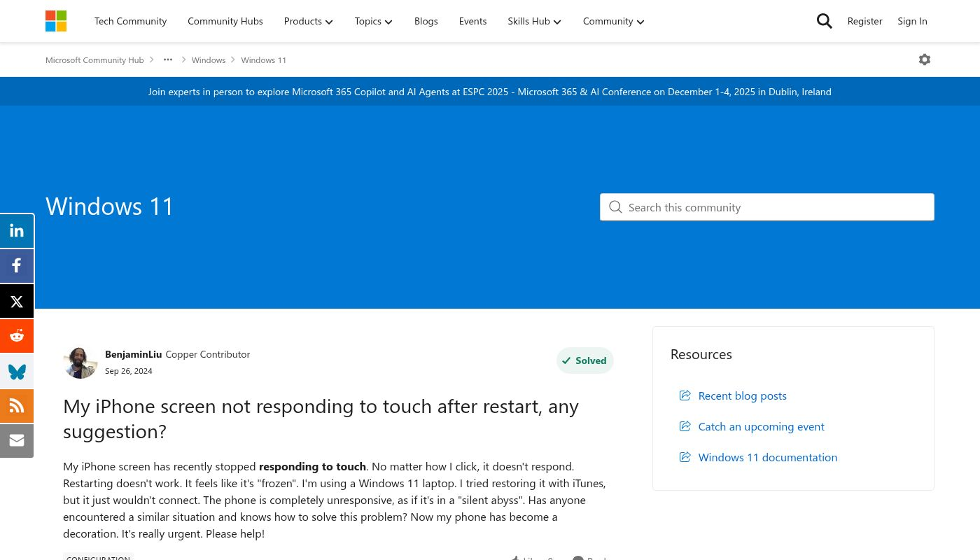The image size is (980, 560).
Task: Click the magnifying glass search icon
Action: (824, 21)
